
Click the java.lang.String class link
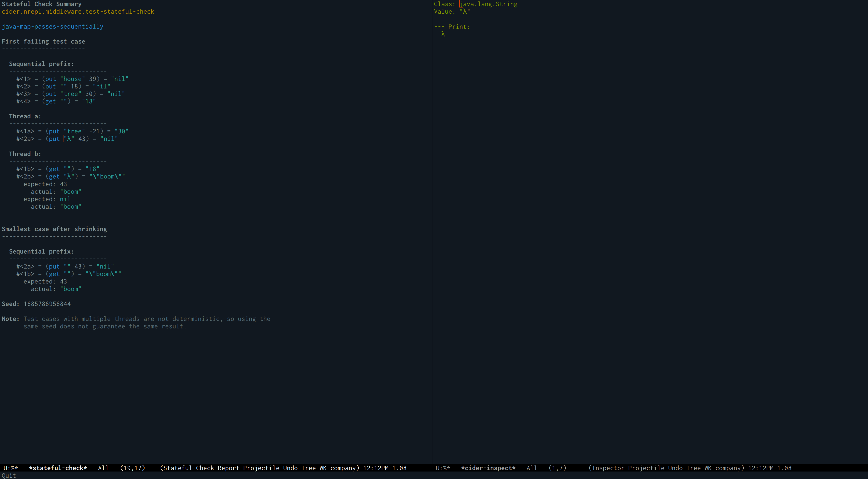(488, 4)
